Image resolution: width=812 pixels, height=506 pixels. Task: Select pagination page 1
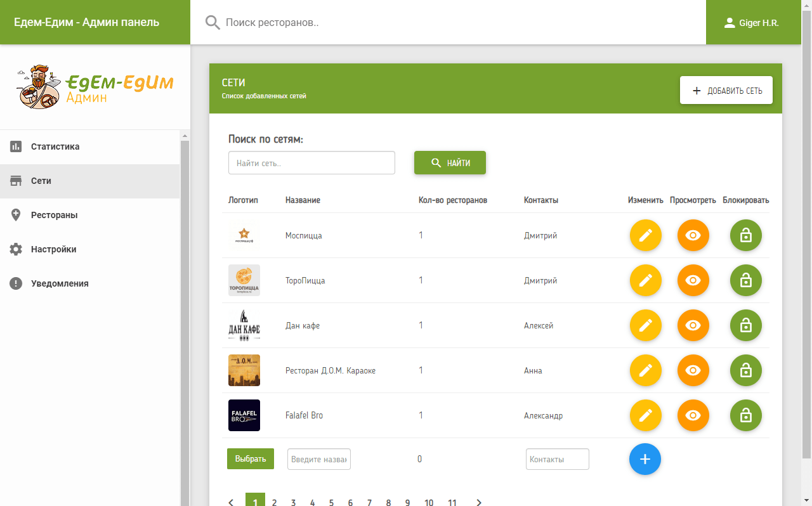point(255,501)
